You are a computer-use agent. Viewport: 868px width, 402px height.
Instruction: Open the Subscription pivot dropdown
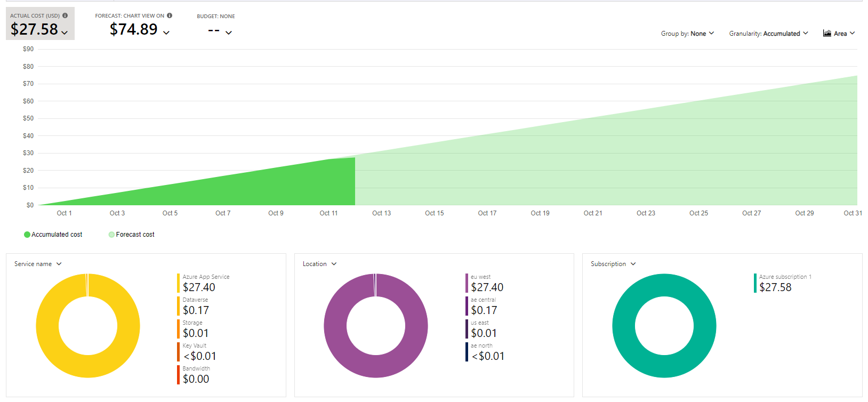(613, 264)
